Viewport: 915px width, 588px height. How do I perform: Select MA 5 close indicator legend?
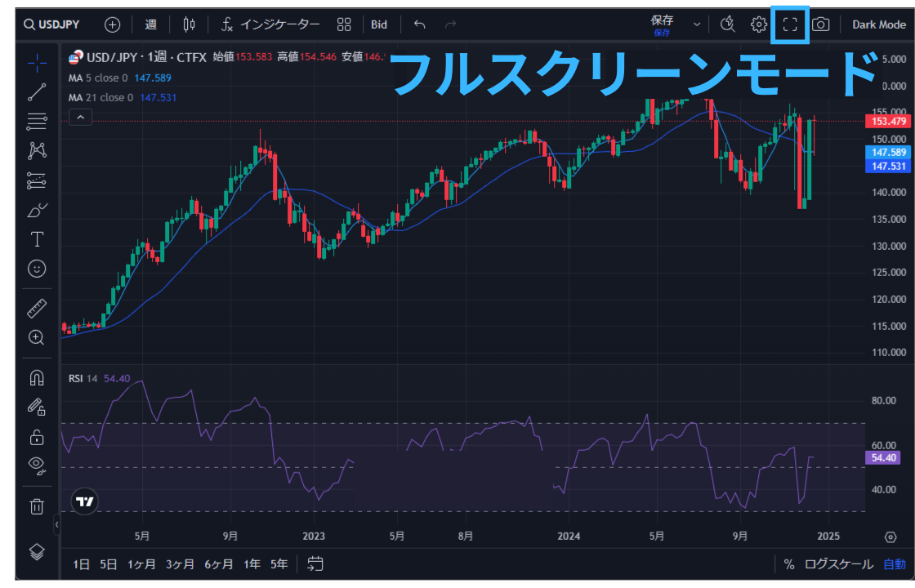[x=119, y=78]
